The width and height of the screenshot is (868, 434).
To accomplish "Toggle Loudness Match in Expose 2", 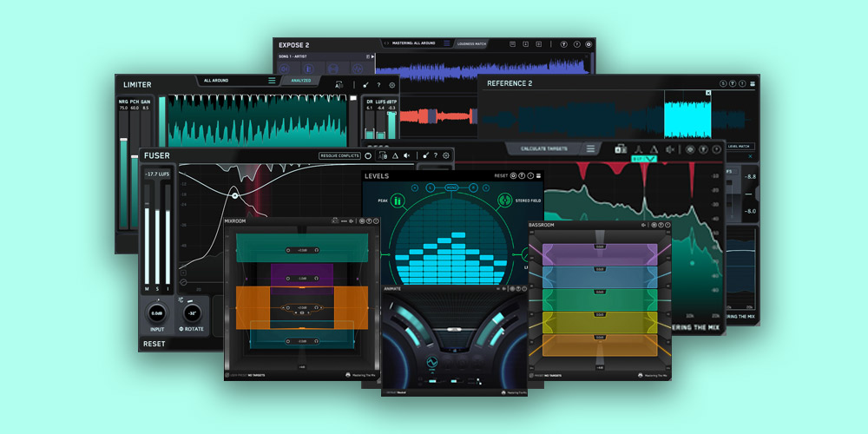I will pyautogui.click(x=473, y=43).
